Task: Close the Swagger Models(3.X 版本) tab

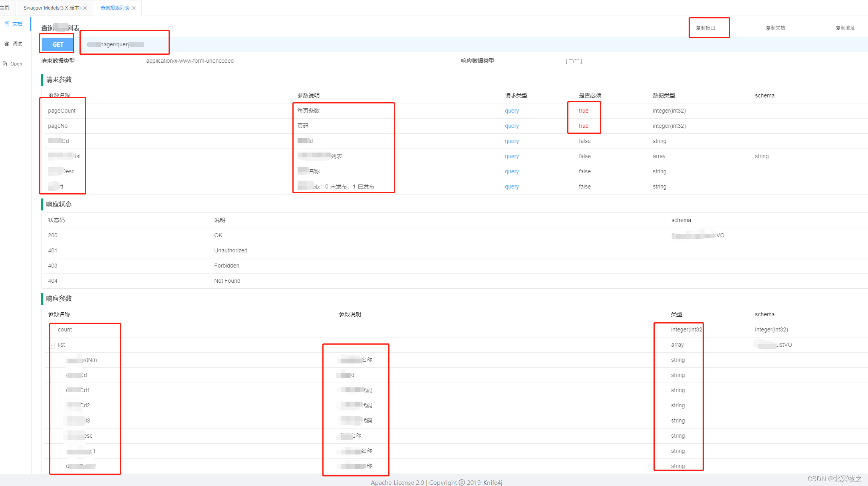Action: coord(85,8)
